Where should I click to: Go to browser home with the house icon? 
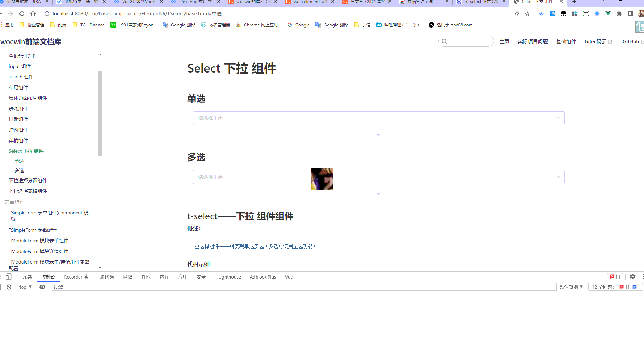(x=33, y=14)
